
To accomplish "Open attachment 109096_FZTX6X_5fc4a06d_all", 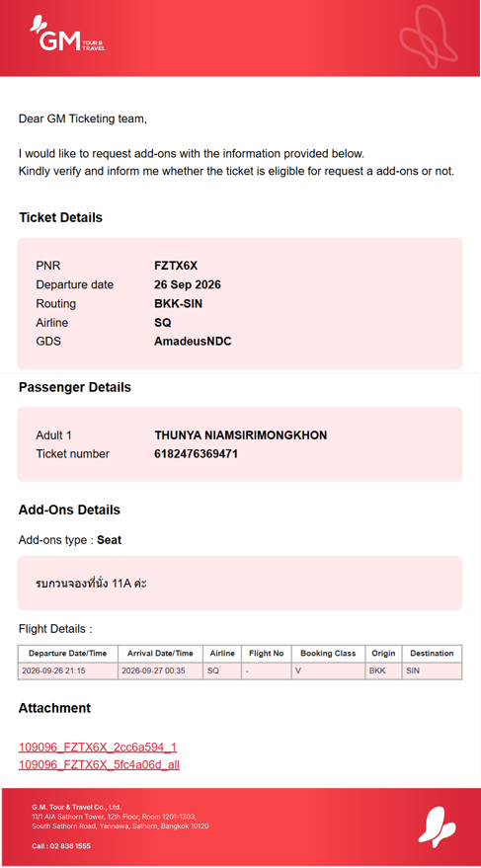I will (x=99, y=764).
